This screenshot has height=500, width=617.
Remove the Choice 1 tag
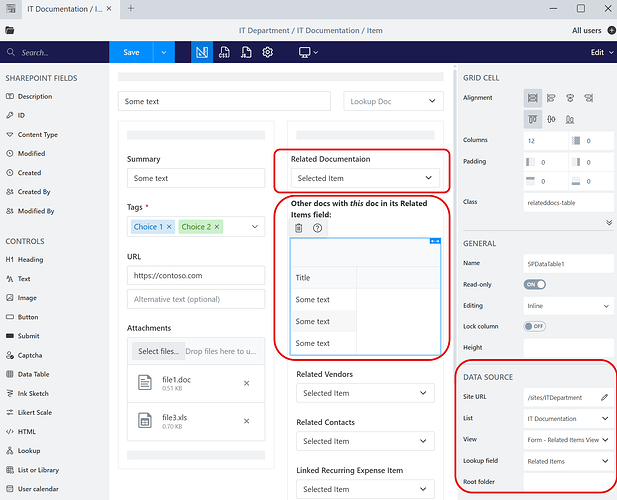(169, 227)
